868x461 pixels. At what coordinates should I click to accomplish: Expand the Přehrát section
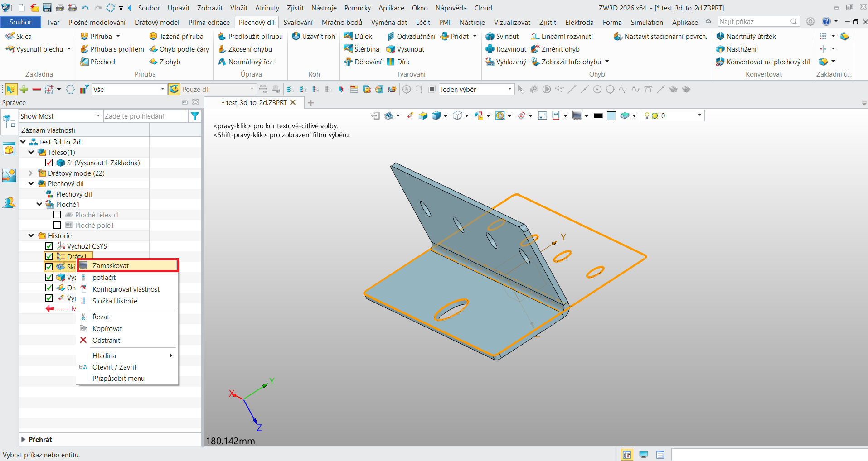coord(24,439)
